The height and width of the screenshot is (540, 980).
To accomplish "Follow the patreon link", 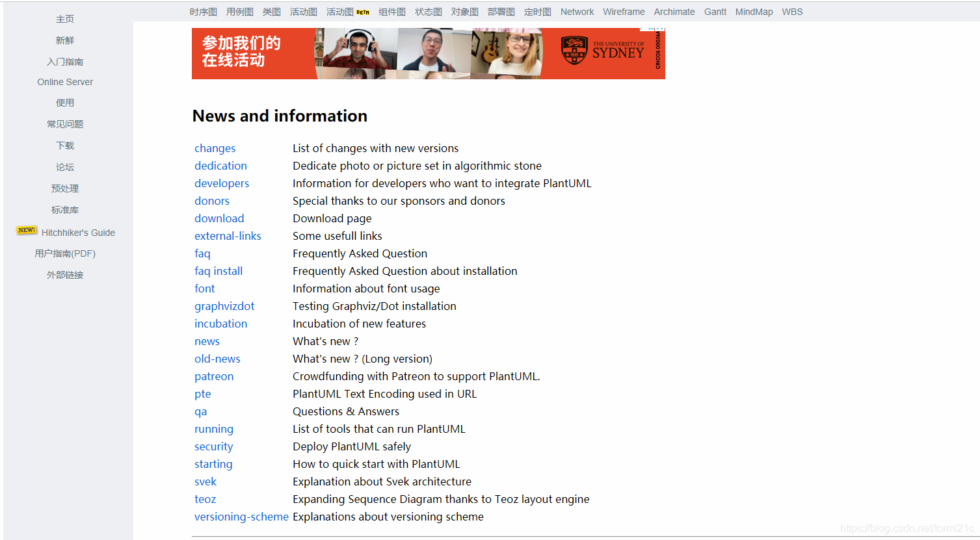I will (214, 376).
